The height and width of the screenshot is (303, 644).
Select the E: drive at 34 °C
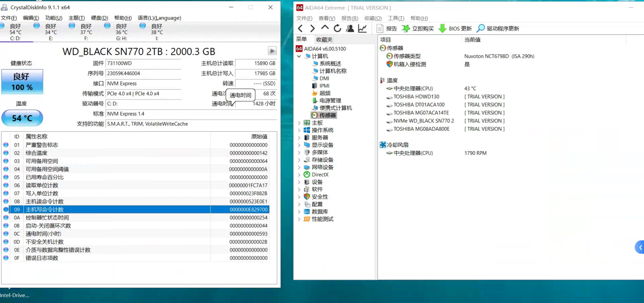[51, 32]
